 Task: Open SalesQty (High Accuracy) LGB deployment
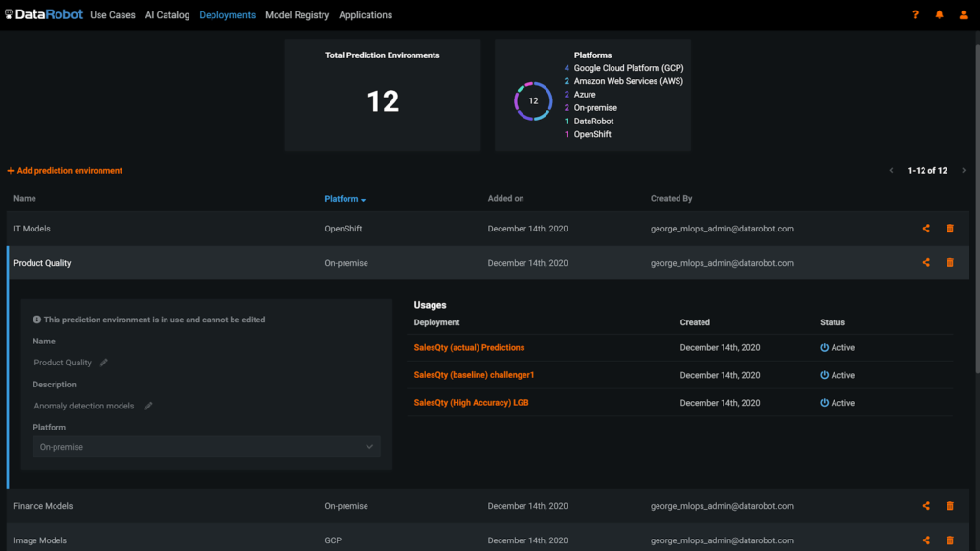471,403
